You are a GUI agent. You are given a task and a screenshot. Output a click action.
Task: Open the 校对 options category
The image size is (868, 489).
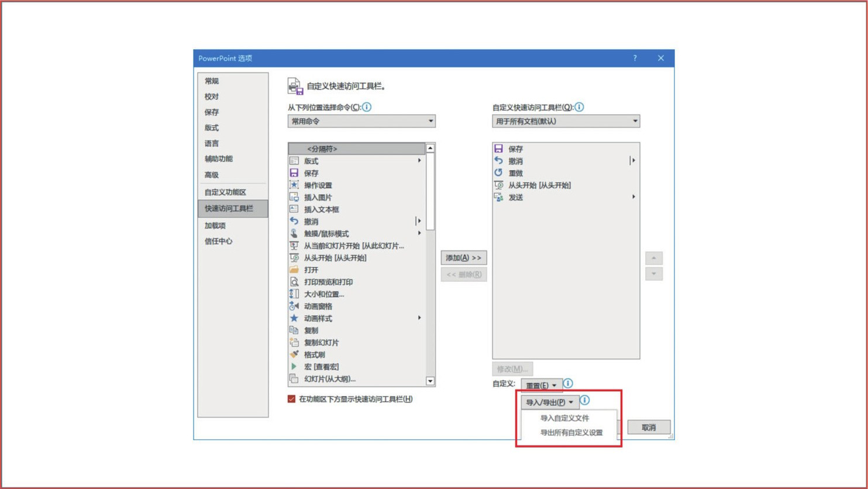pyautogui.click(x=233, y=97)
